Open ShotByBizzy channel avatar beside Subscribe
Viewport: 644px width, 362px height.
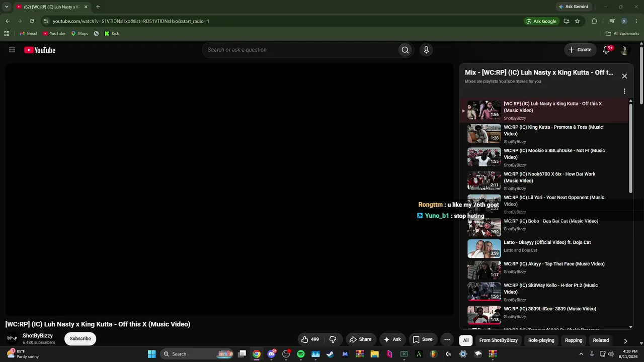click(12, 339)
